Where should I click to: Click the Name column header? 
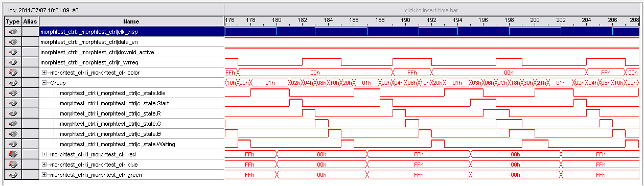131,21
